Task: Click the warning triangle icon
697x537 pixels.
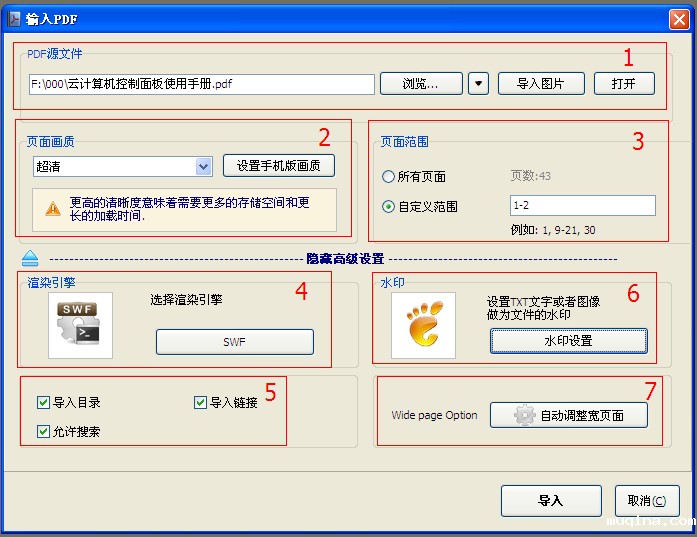Action: pyautogui.click(x=53, y=209)
